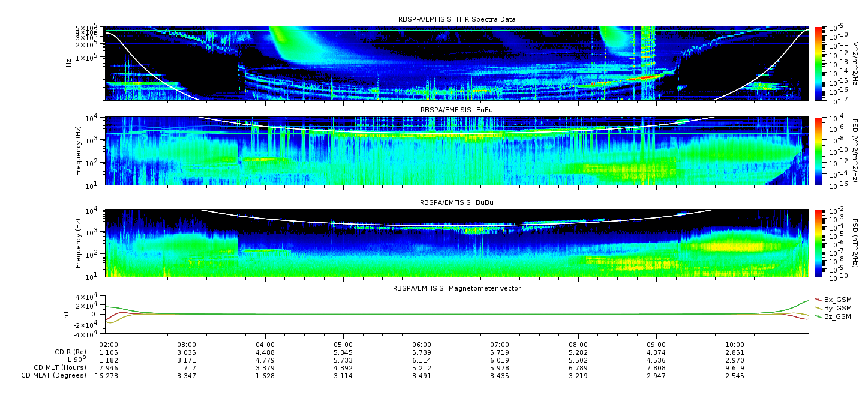Click the 02:00 time axis label
The image size is (868, 395).
click(109, 345)
